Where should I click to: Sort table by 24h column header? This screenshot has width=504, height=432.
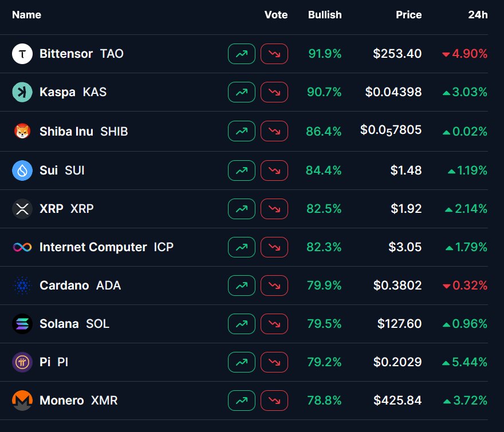point(478,15)
